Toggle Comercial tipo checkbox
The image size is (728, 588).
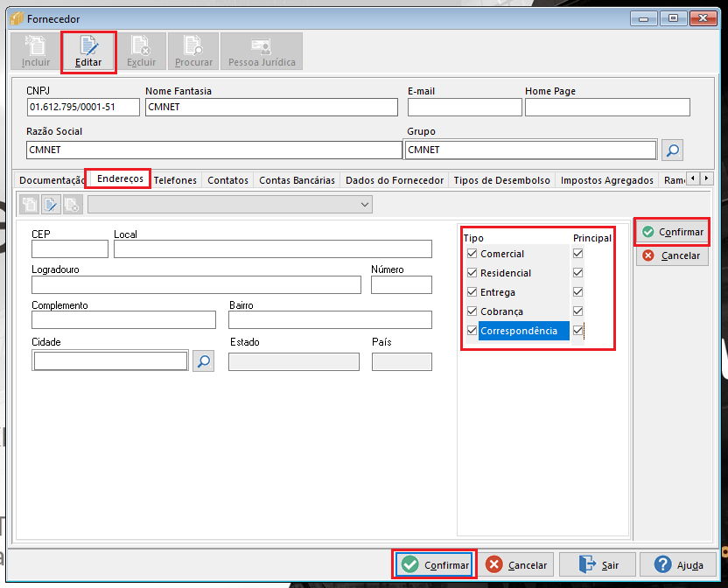coord(472,254)
